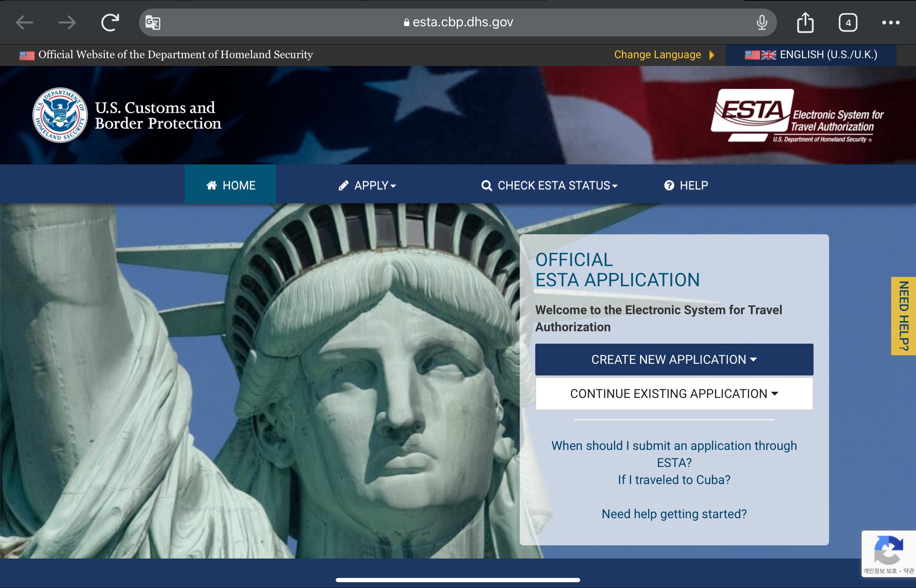916x588 pixels.
Task: Tap the microphone voice search icon
Action: point(762,22)
